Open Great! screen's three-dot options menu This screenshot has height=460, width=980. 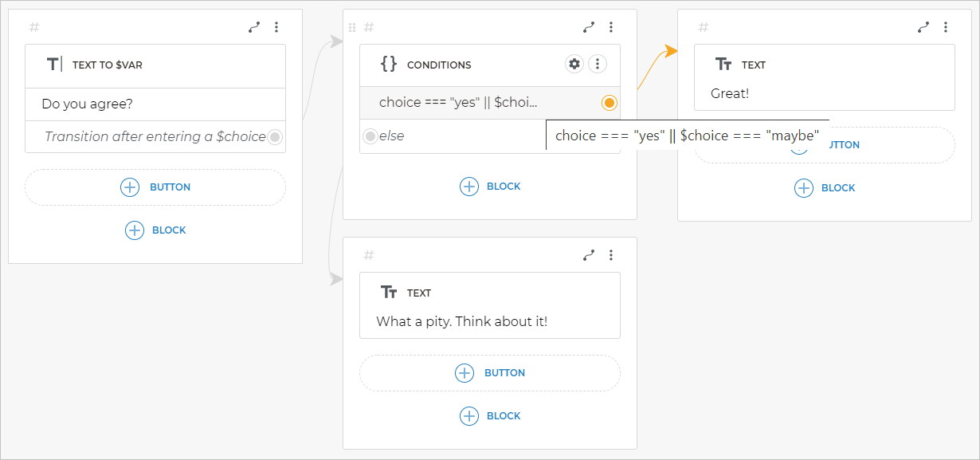(x=946, y=27)
